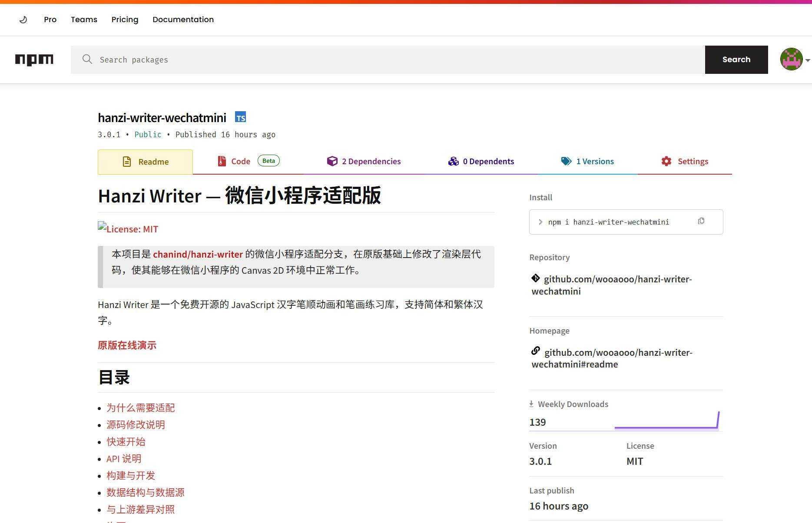Jump to 为什么需要适配 section
This screenshot has width=812, height=523.
click(141, 408)
